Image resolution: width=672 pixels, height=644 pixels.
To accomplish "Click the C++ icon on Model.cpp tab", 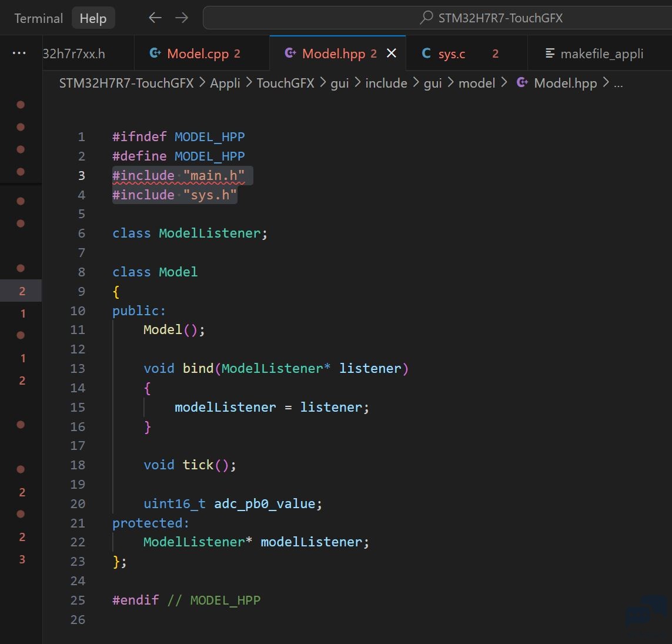I will click(155, 53).
